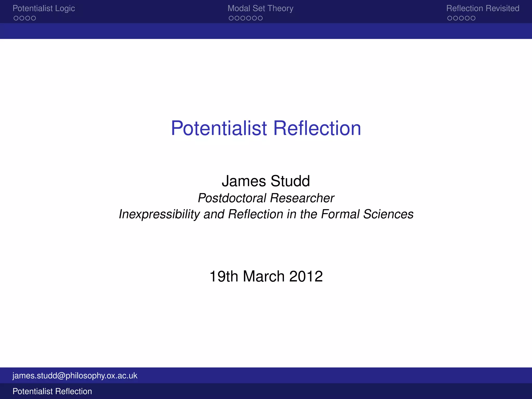
Task: Click first slide circle under Modal Set Theory
Action: 231,18
